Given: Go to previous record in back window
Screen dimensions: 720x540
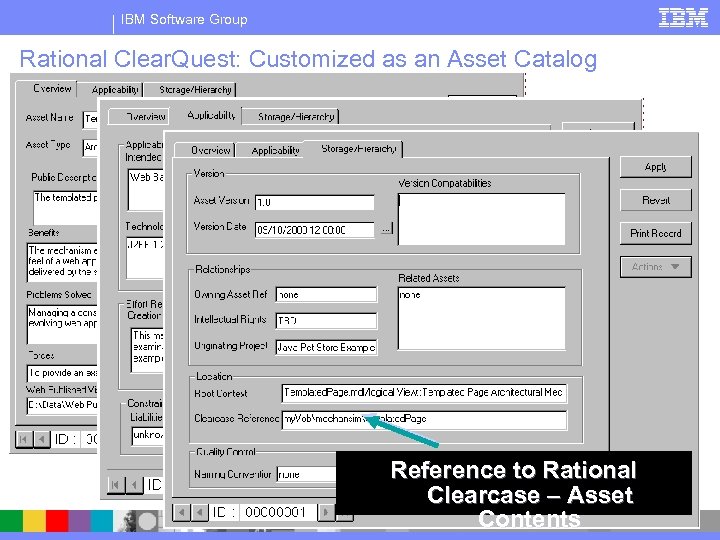Looking at the screenshot, I should pos(41,439).
